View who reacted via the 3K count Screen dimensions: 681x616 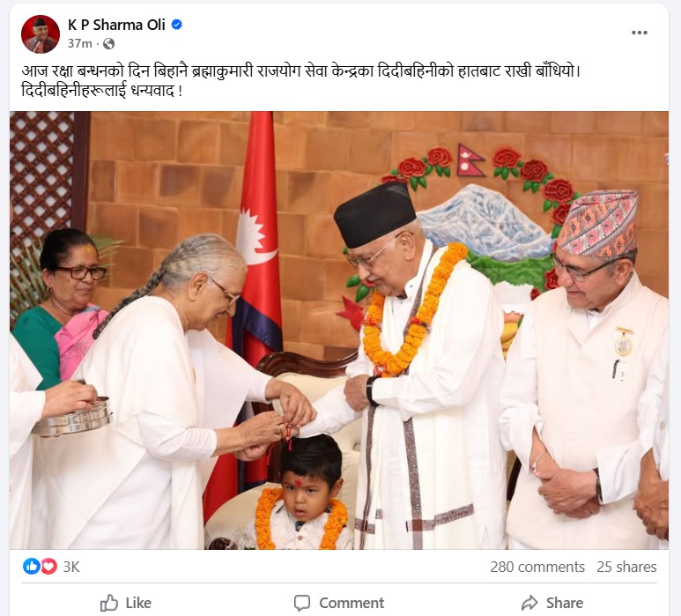[71, 567]
